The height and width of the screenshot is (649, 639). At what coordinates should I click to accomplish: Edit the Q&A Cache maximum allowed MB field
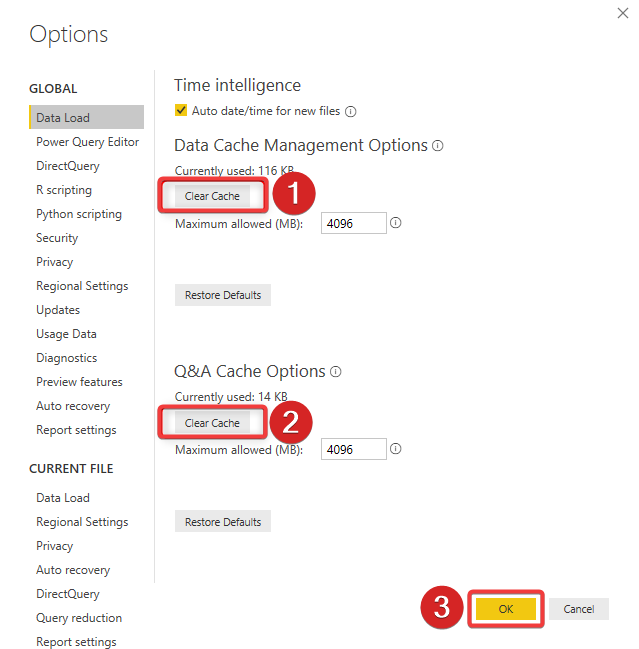[354, 449]
